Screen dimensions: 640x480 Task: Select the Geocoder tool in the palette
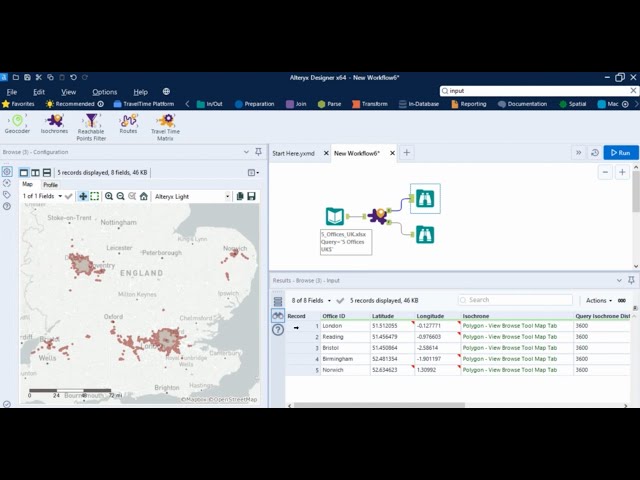(17, 124)
